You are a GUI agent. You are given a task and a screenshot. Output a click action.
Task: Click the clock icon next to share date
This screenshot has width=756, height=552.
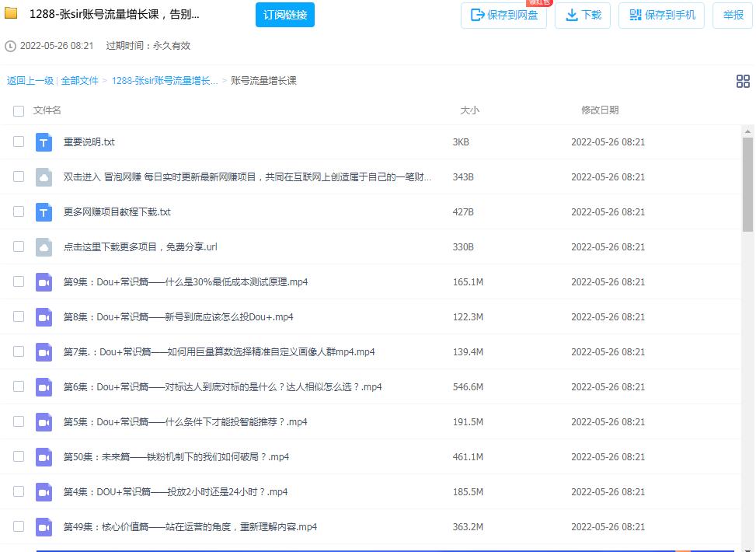[x=10, y=47]
